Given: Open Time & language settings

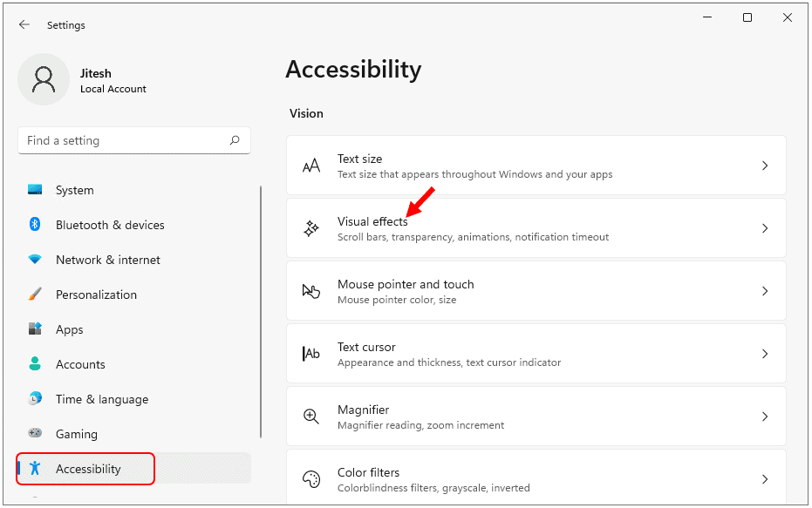Looking at the screenshot, I should tap(134, 399).
